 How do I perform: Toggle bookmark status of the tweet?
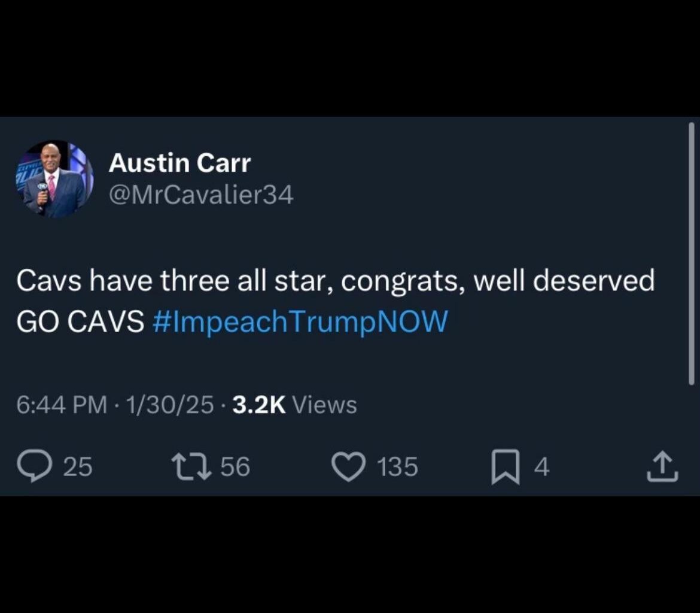504,465
